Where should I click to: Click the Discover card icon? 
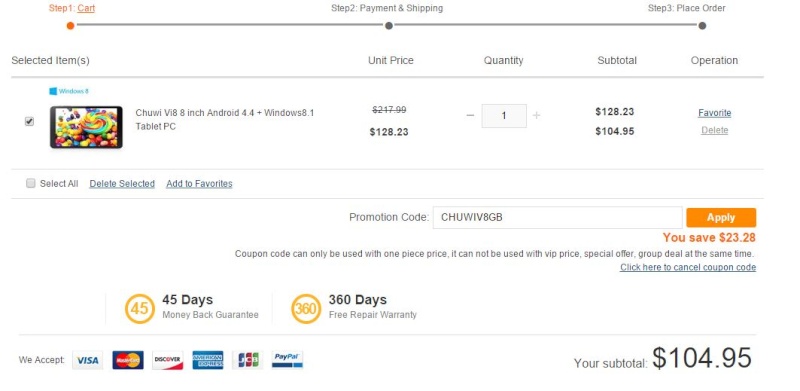tap(167, 360)
